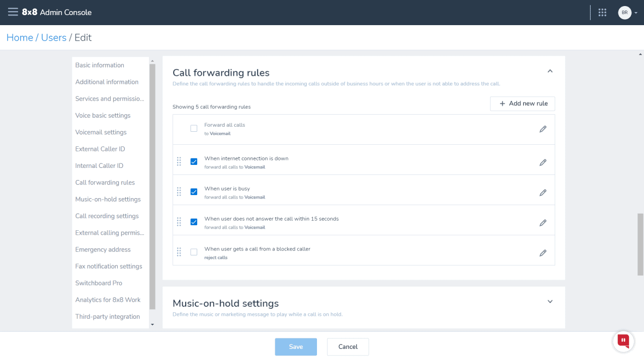Edit the blocked caller rule
This screenshot has height=362, width=644.
[x=543, y=252]
